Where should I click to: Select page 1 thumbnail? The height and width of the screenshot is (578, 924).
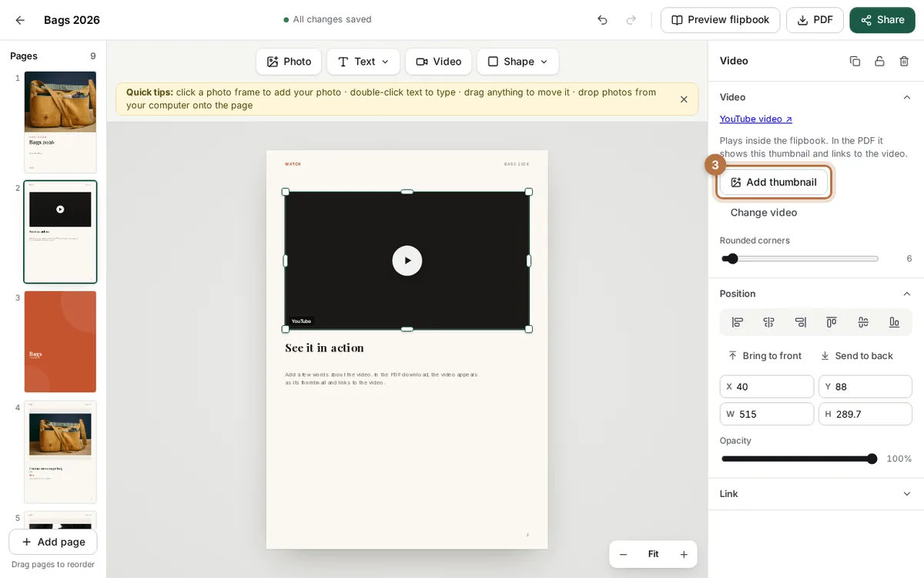pyautogui.click(x=60, y=122)
